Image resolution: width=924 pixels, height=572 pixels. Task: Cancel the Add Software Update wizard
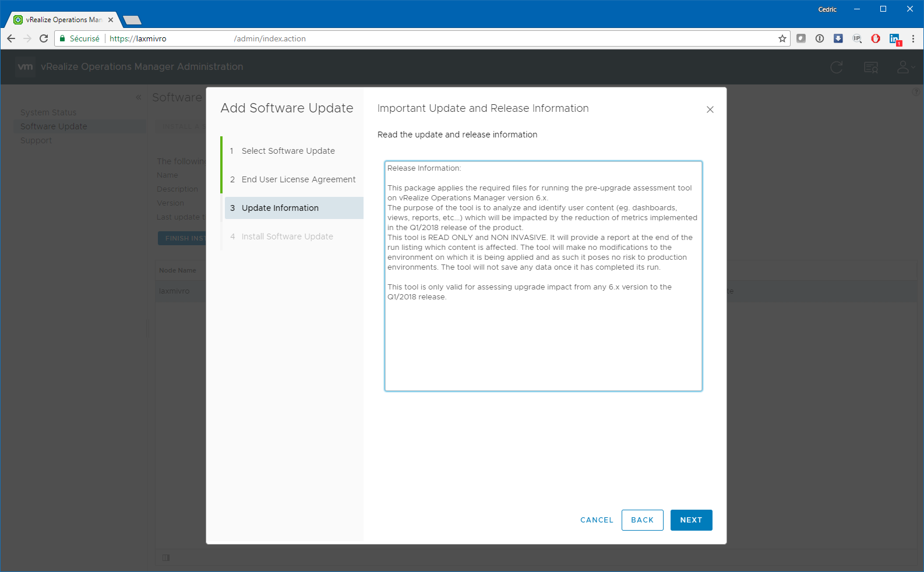click(x=597, y=520)
